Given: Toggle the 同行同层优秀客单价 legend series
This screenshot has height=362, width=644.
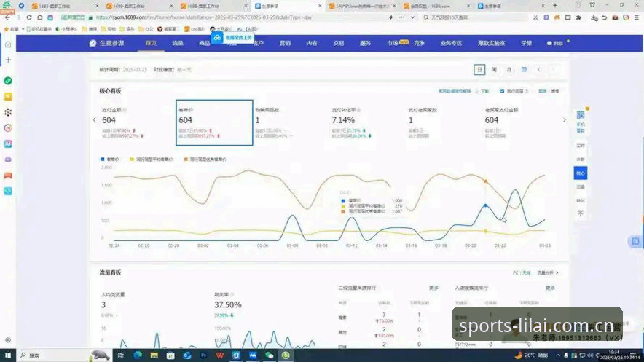Looking at the screenshot, I should pos(205,160).
